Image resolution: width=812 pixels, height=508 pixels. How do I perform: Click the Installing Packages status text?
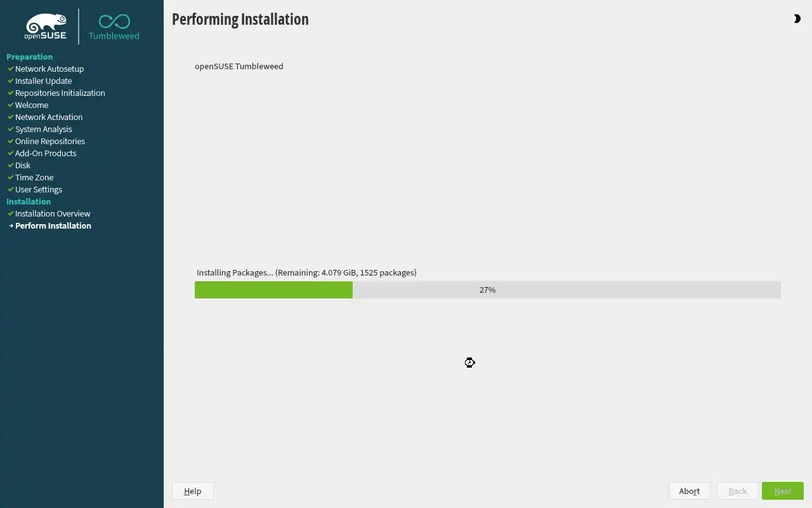tap(306, 272)
